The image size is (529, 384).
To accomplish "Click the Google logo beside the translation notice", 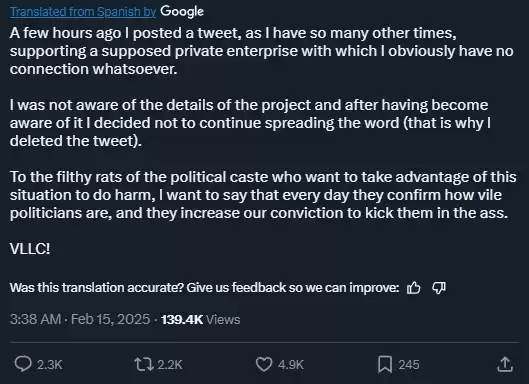I will [x=182, y=12].
